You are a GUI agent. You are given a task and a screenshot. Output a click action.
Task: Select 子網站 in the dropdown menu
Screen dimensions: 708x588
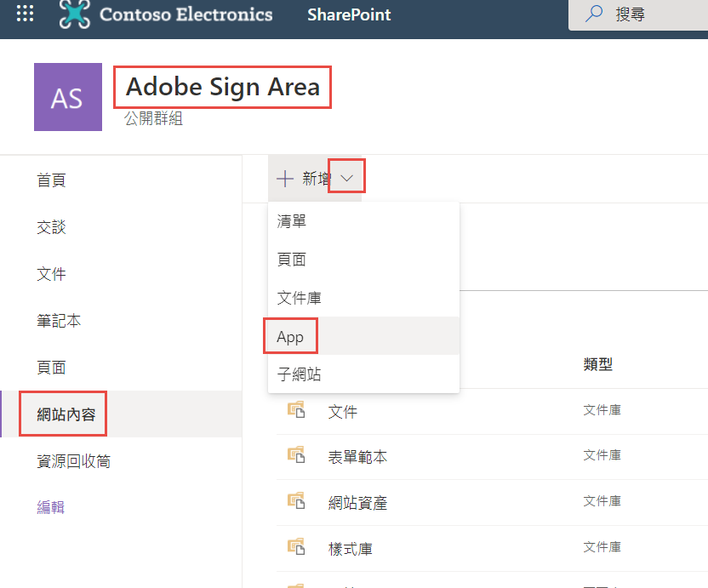pyautogui.click(x=299, y=374)
